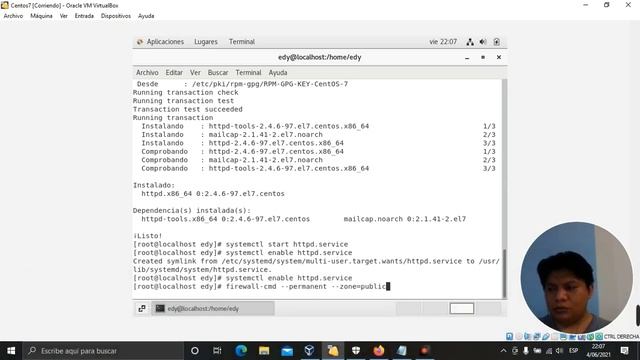Click the microphone icon in system tray
The width and height of the screenshot is (640, 360).
pyautogui.click(x=526, y=351)
